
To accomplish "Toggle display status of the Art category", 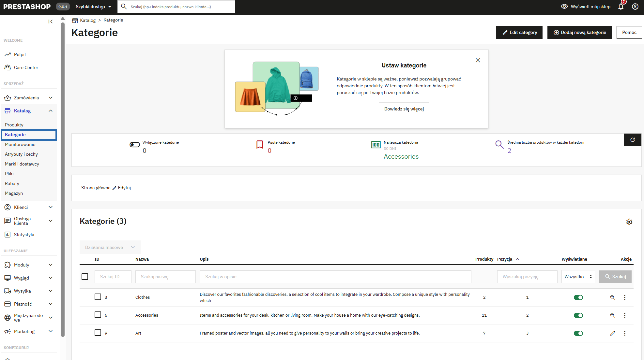I will click(x=578, y=333).
